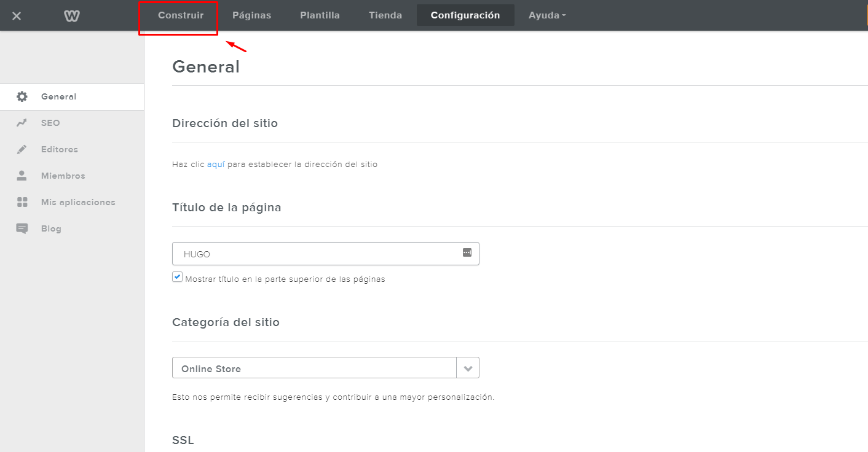Go to the Tienda tab
Image resolution: width=868 pixels, height=452 pixels.
[x=385, y=15]
